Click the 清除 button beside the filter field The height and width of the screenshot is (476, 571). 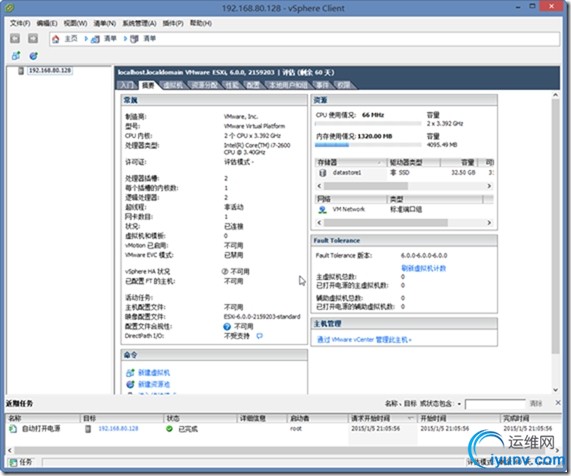click(x=536, y=404)
